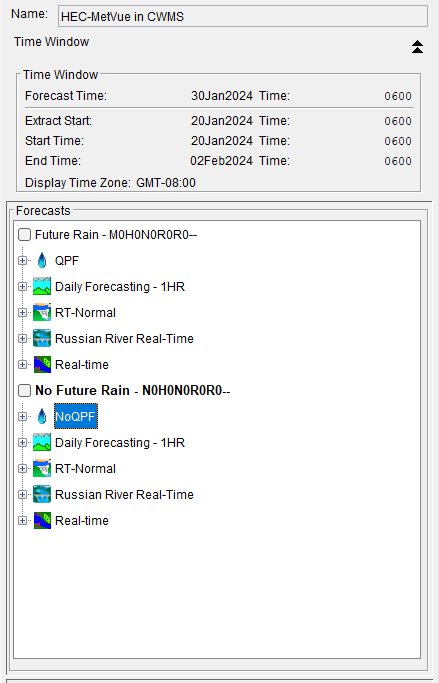Expand Russian River Real-Time under No Future Rain
Image resolution: width=439 pixels, height=683 pixels.
coord(22,494)
